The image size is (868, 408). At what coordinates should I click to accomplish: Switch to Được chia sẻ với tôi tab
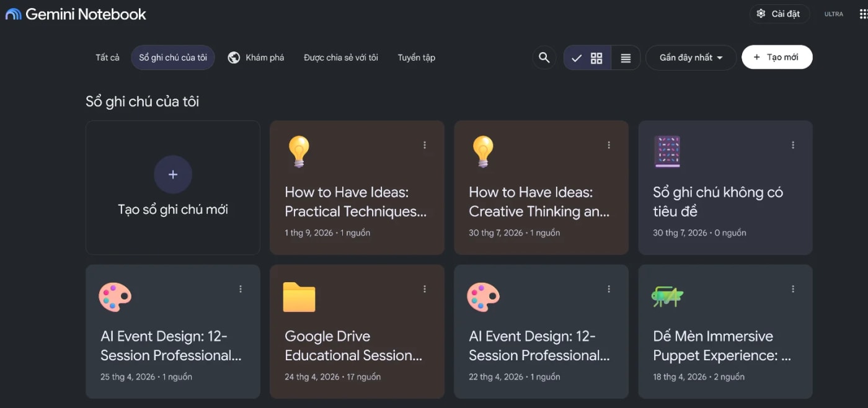341,58
